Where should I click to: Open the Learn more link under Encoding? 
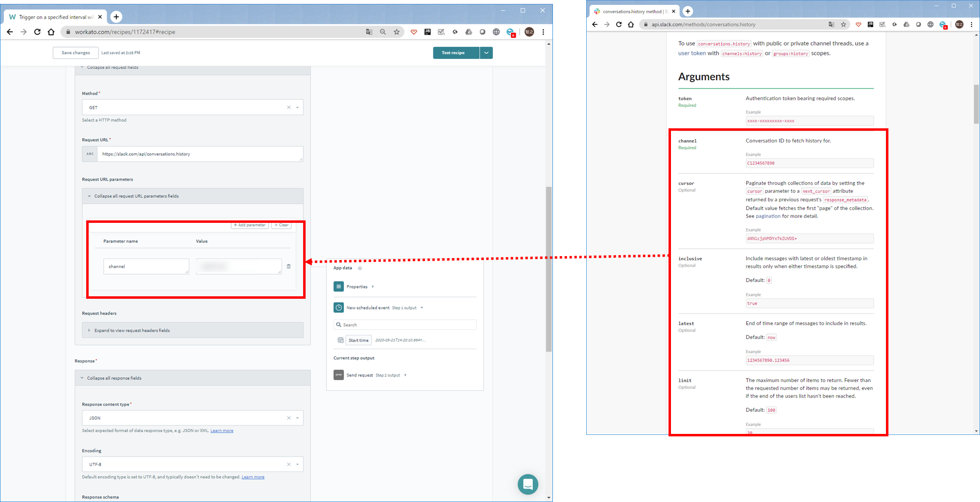point(253,477)
